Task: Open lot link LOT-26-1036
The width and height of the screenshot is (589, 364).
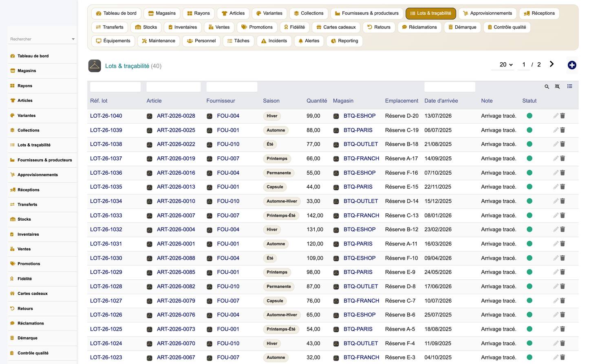Action: pyautogui.click(x=106, y=173)
